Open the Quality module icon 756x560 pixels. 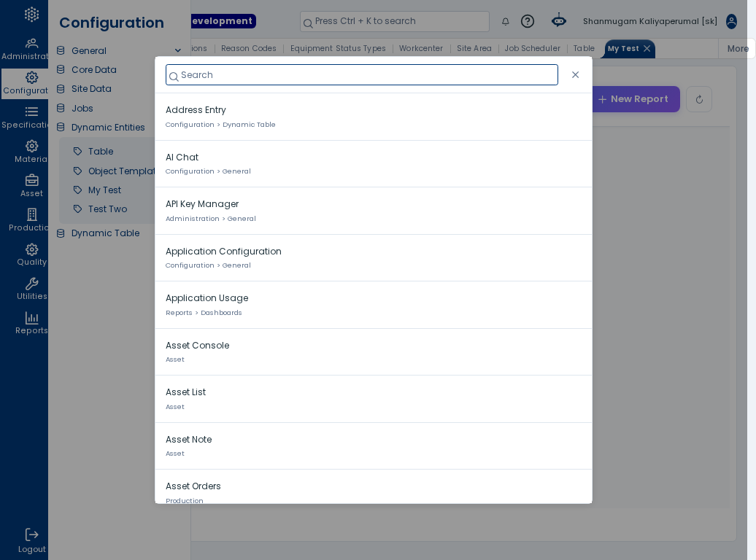point(32,249)
